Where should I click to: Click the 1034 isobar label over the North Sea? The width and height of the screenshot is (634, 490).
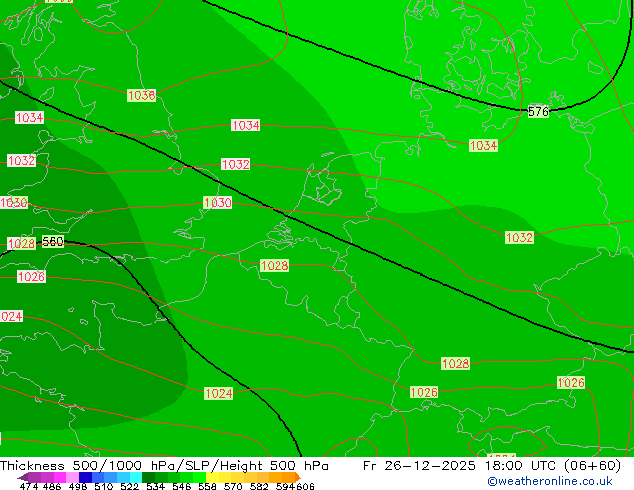245,125
